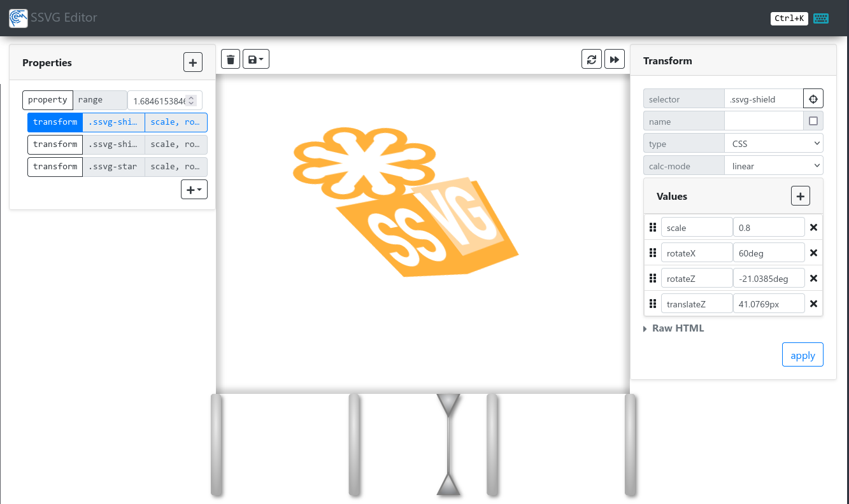Click the fast-forward play icon
849x504 pixels.
615,59
